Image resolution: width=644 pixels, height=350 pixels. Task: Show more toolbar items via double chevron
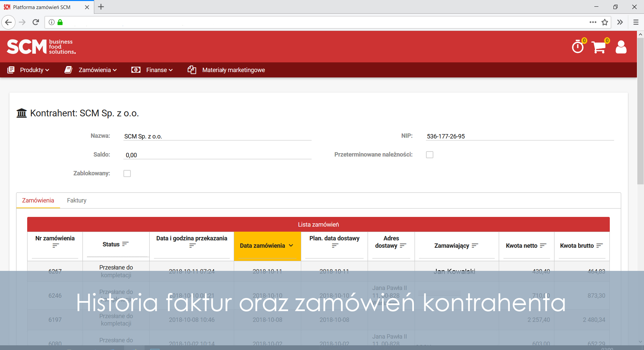point(620,22)
